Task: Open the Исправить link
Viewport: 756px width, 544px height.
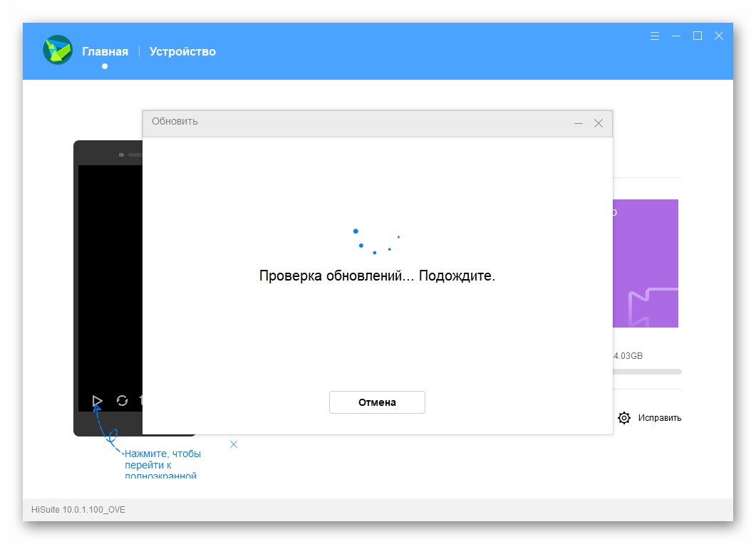Action: point(660,418)
